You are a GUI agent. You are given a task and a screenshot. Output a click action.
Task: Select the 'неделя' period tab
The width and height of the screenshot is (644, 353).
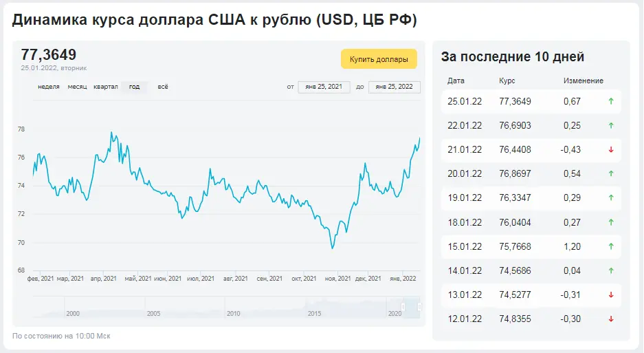pyautogui.click(x=49, y=87)
